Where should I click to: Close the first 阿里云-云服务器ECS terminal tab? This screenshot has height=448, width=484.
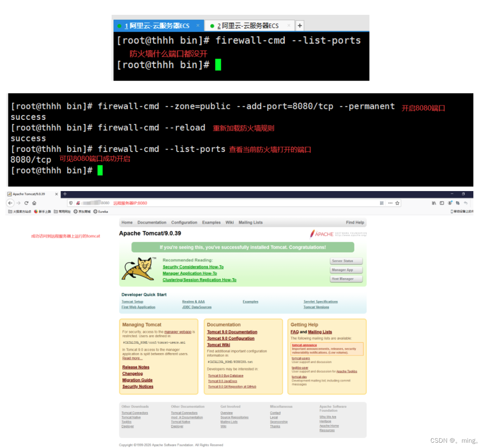(x=198, y=26)
